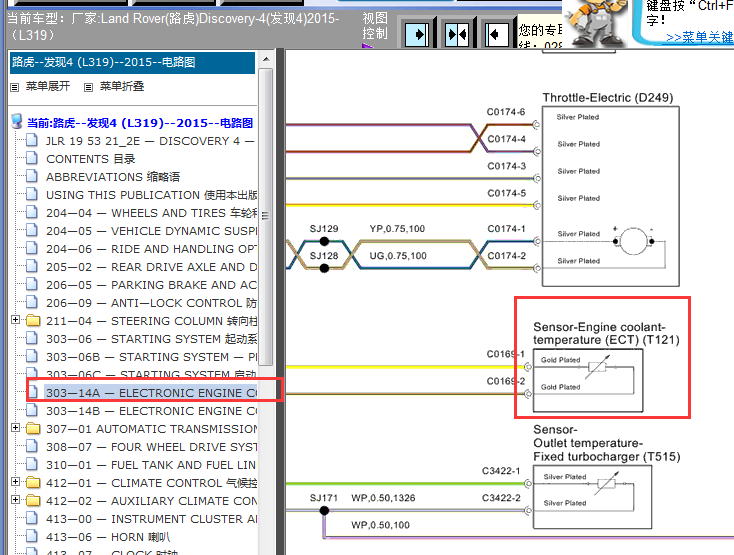Click folder icon of 412—02 AUXILIARY CLIMATE
Screen dimensions: 734x555
33,501
